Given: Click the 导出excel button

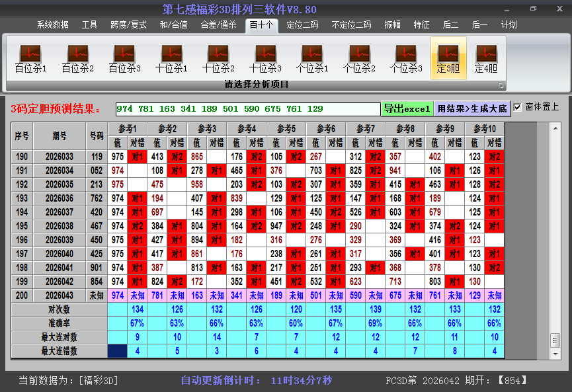Looking at the screenshot, I should 407,108.
